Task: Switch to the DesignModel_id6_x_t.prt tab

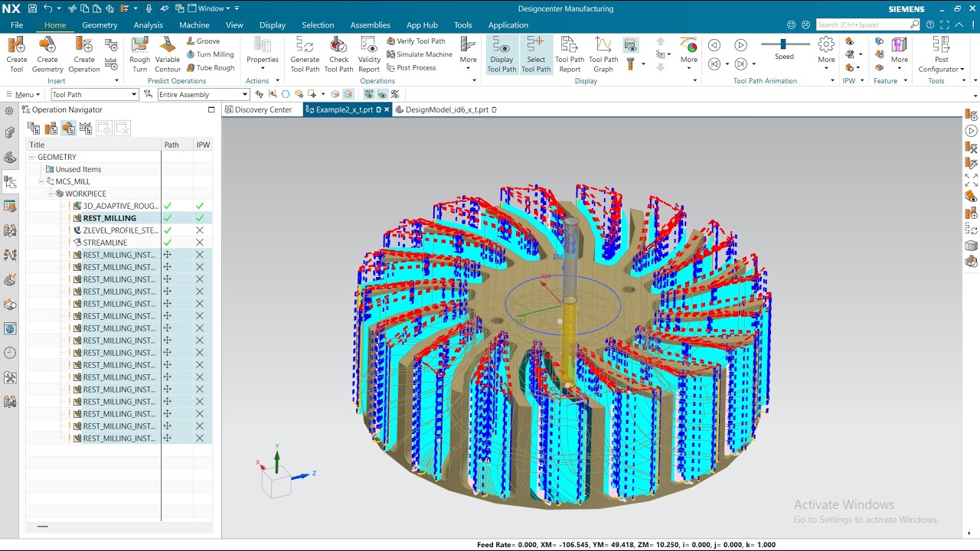Action: coord(446,109)
